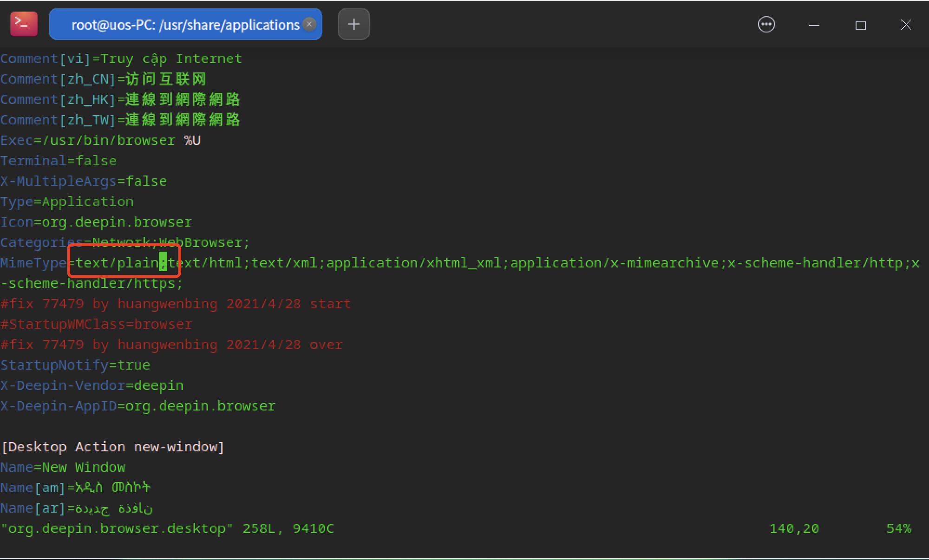Click the Terminal=false line
The width and height of the screenshot is (929, 560).
tap(59, 161)
